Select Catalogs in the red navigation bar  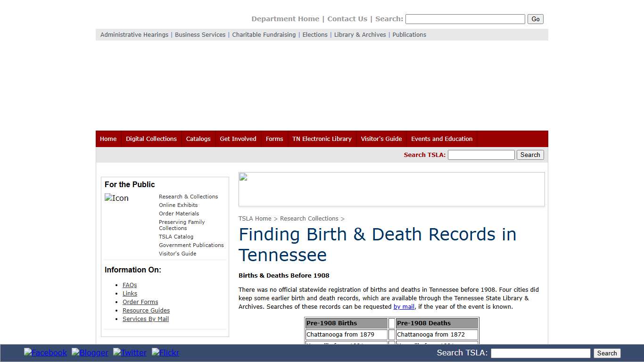198,139
